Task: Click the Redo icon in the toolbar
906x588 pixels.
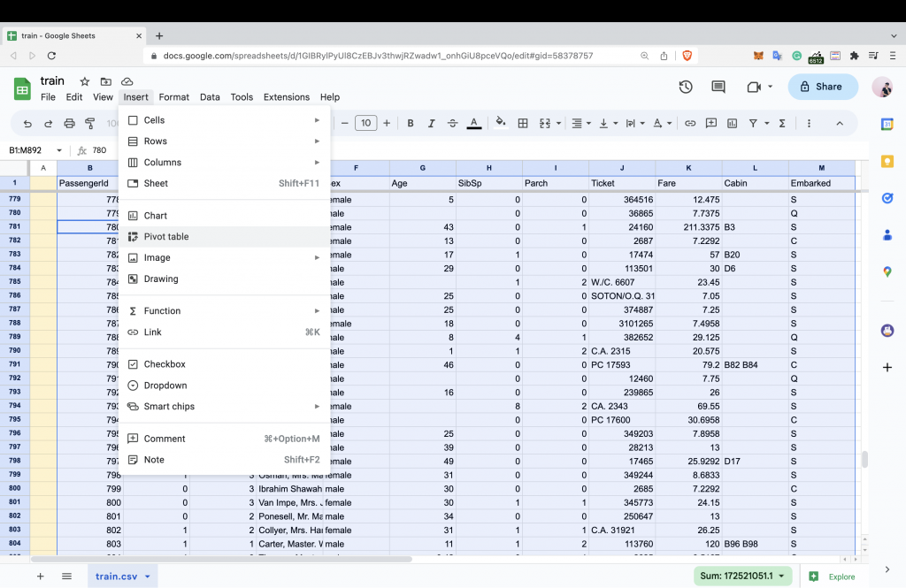Action: coord(49,123)
